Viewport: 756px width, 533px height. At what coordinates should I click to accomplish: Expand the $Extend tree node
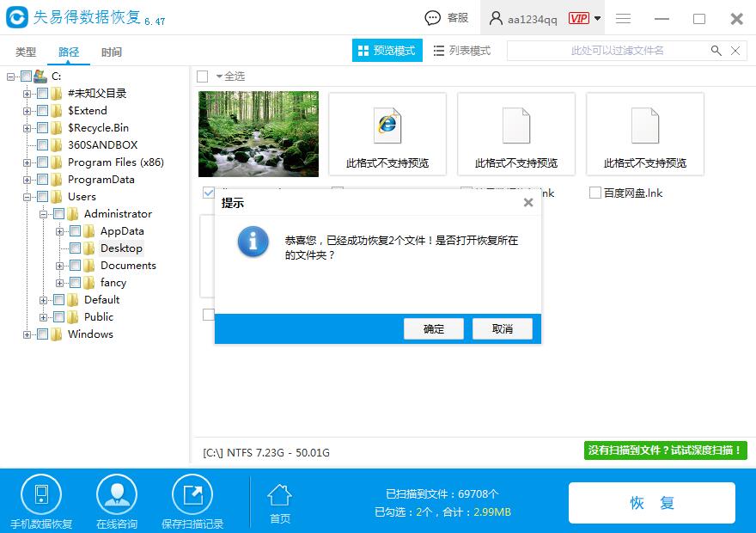[27, 112]
